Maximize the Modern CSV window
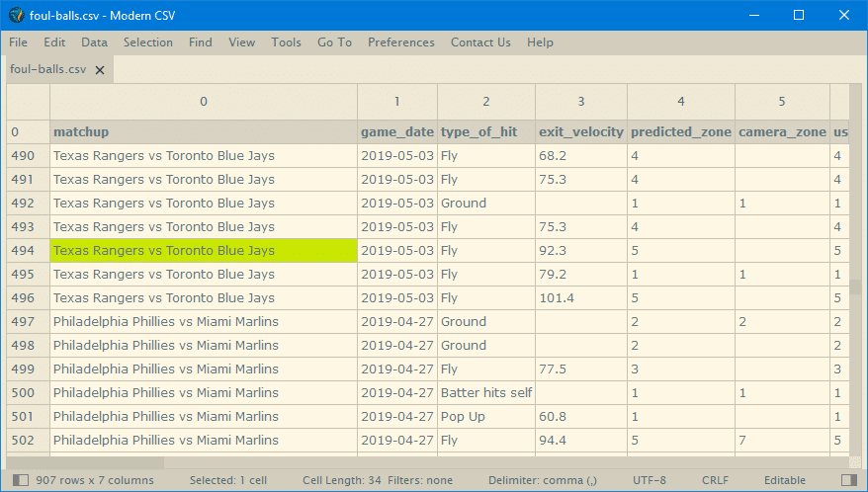Viewport: 868px width, 492px height. 799,15
